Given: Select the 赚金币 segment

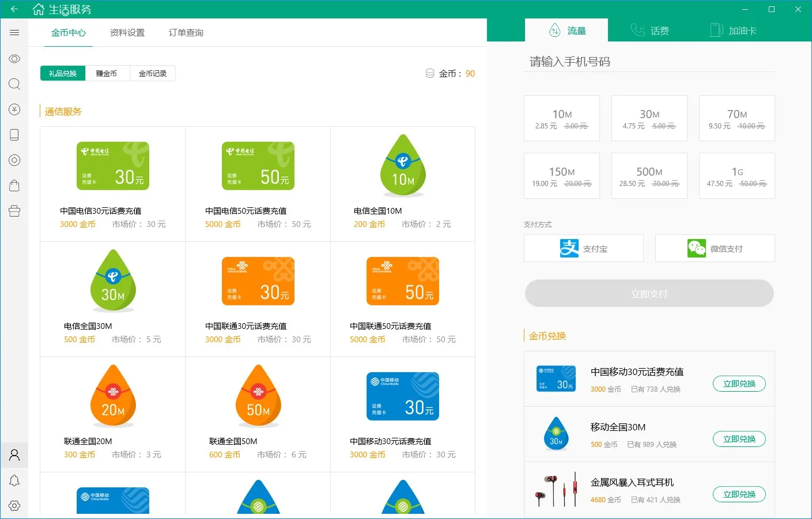Looking at the screenshot, I should tap(107, 73).
